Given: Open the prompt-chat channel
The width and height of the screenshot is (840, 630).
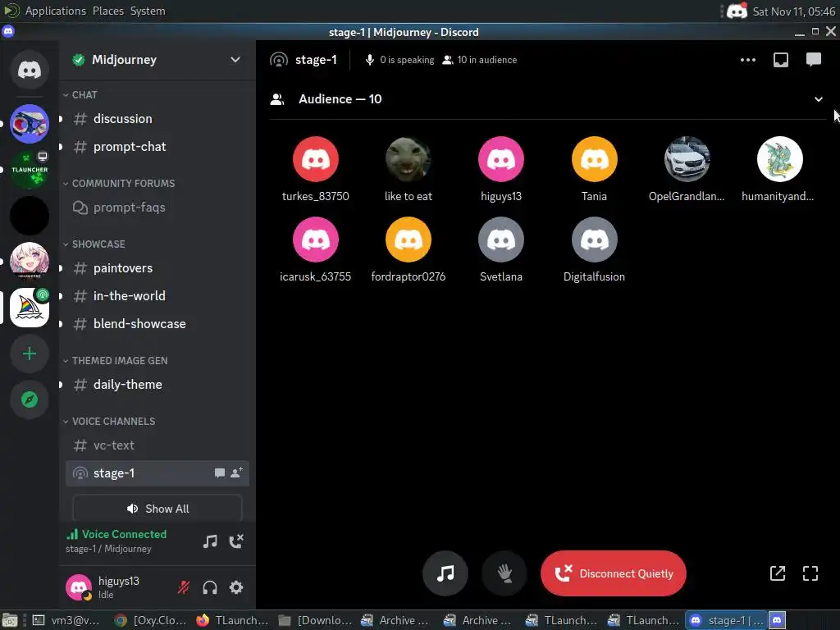Looking at the screenshot, I should pyautogui.click(x=157, y=146).
